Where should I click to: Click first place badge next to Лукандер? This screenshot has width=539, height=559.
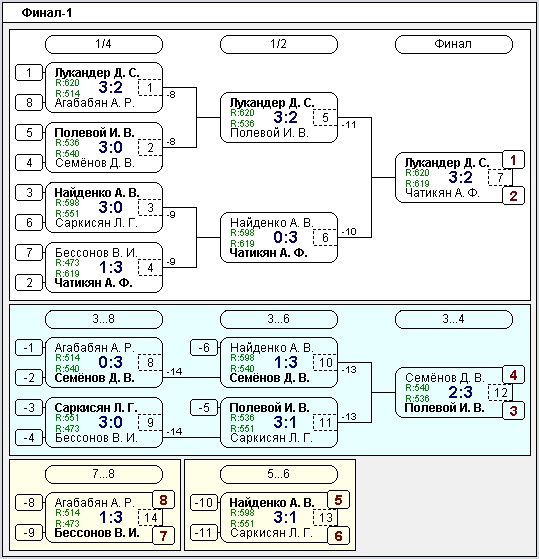[513, 160]
